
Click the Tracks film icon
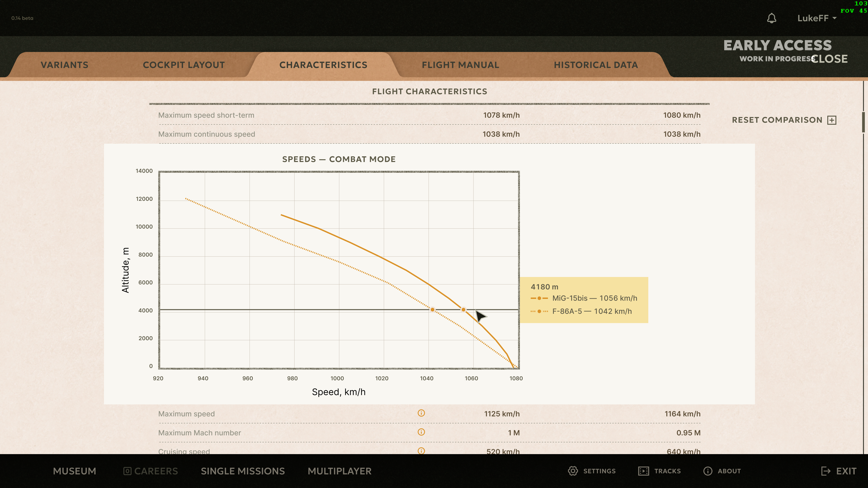(644, 471)
